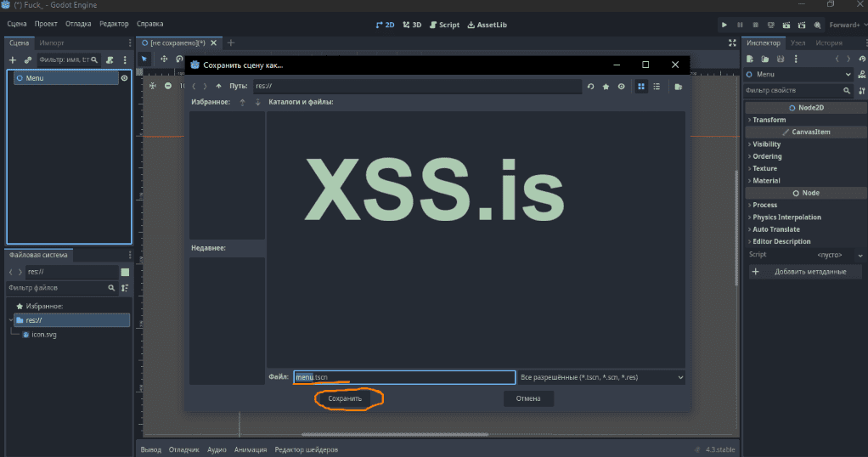Switch to the Узел tab

point(798,42)
